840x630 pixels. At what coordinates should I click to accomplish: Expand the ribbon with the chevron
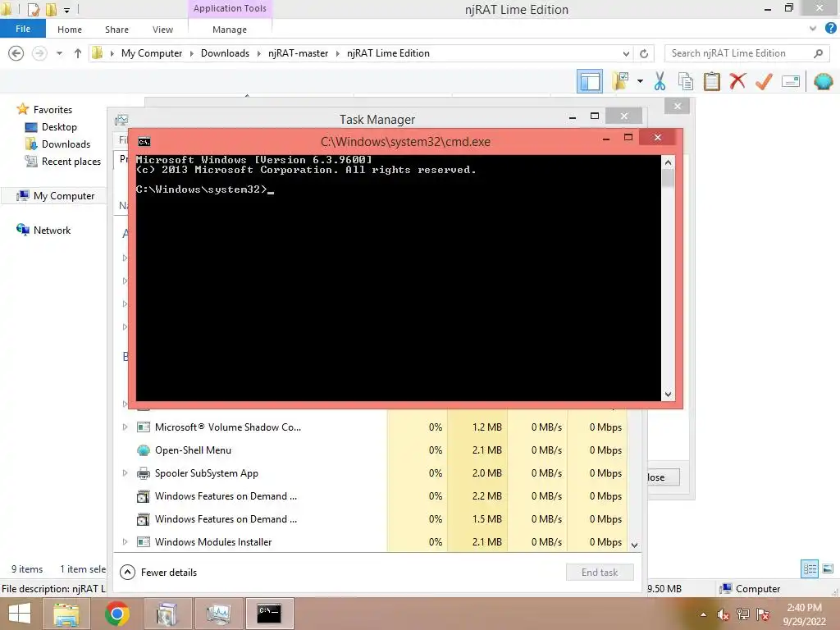813,29
